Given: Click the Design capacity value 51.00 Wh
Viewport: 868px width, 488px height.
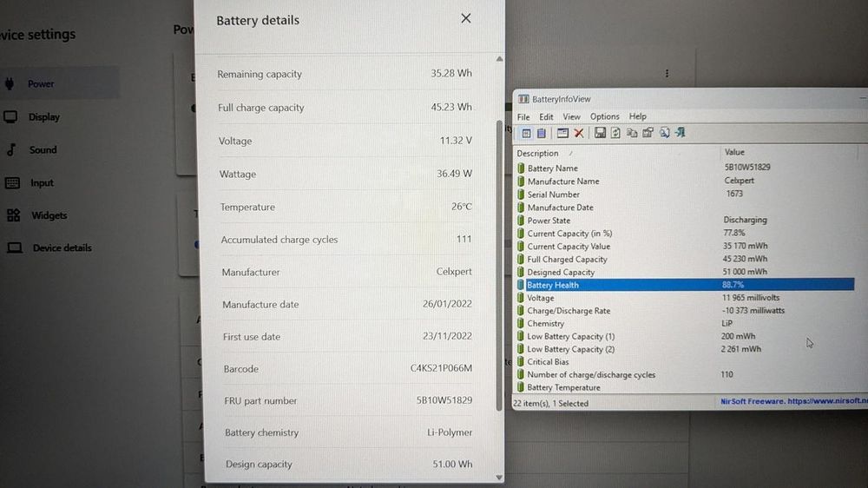Looking at the screenshot, I should [452, 464].
